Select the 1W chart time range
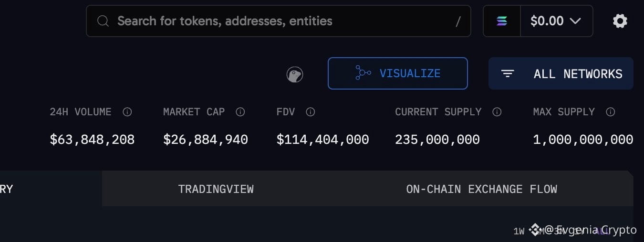Viewport: 644px width, 242px height. click(x=519, y=232)
